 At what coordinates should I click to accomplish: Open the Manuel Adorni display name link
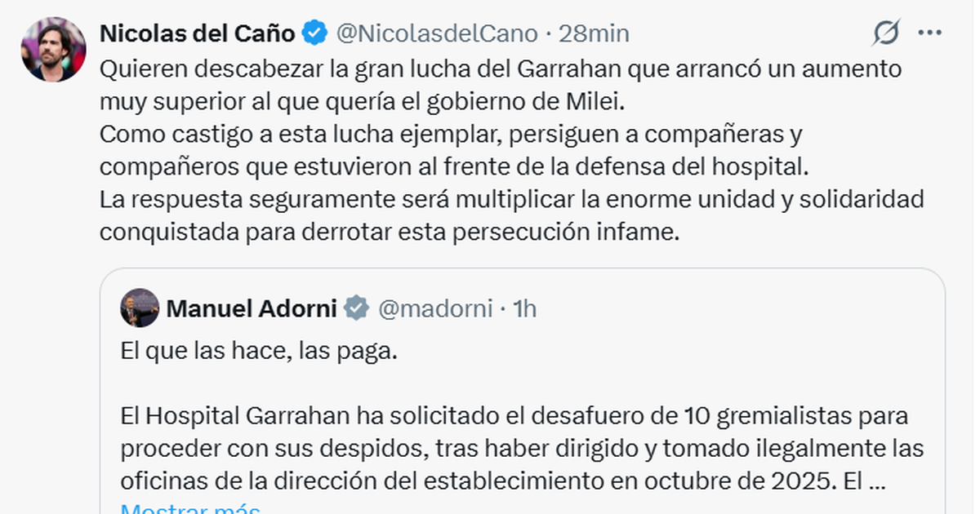coord(252,309)
